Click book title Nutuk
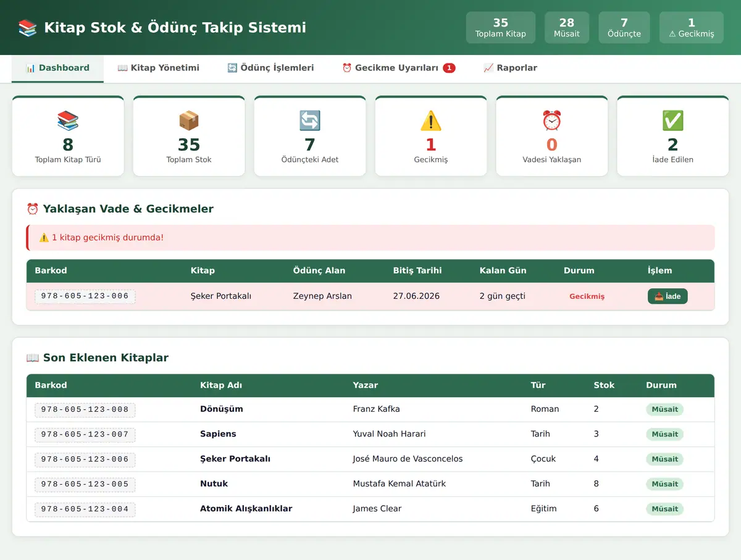Viewport: 741px width, 560px height. tap(214, 484)
